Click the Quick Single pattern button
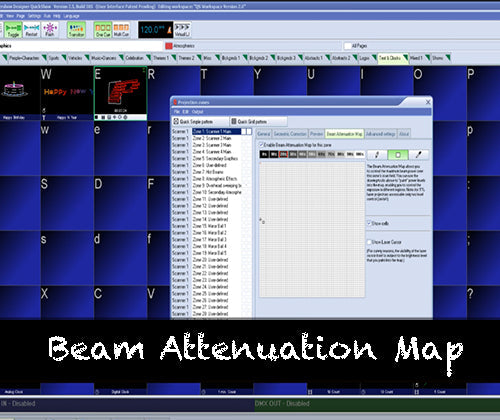 (x=200, y=122)
